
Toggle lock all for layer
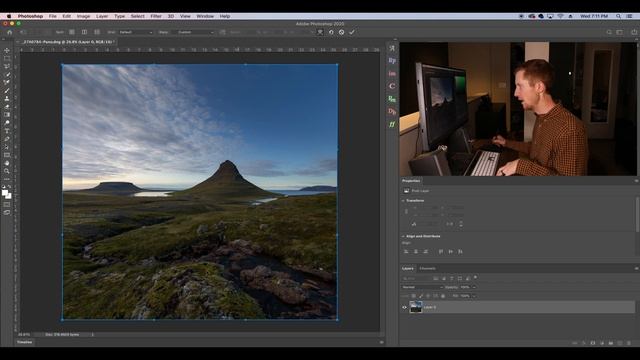tap(443, 296)
